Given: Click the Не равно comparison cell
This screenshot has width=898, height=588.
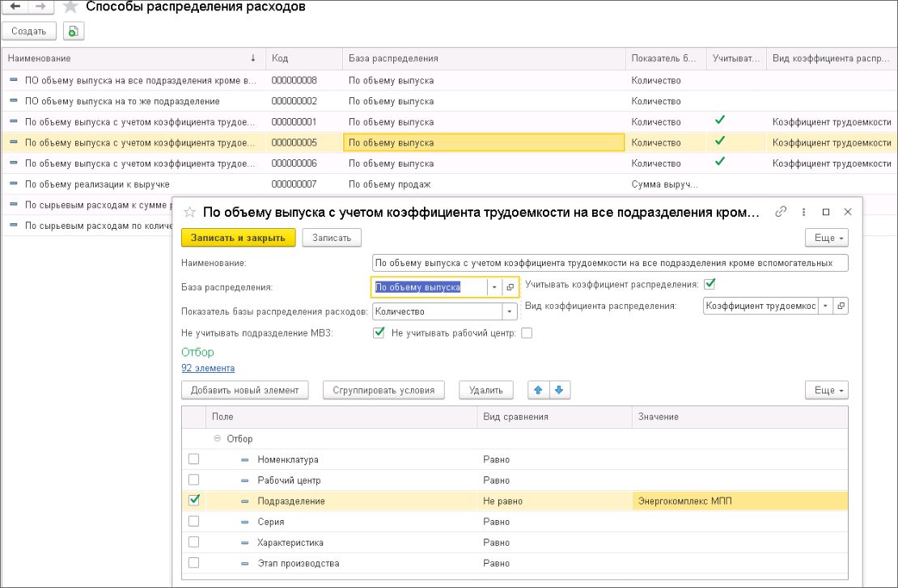Looking at the screenshot, I should pyautogui.click(x=554, y=501).
